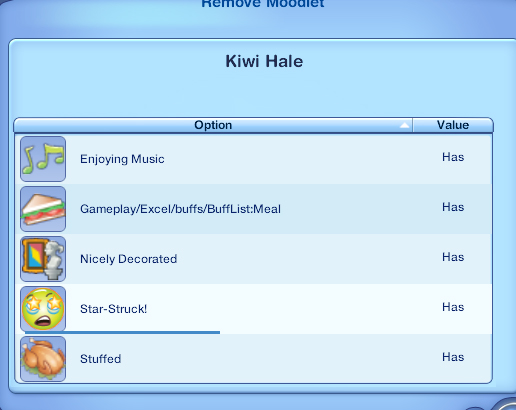This screenshot has height=410, width=516.
Task: Select "Gameplay/Excel/buffs/BuffList:Meal" entry
Action: [x=180, y=209]
